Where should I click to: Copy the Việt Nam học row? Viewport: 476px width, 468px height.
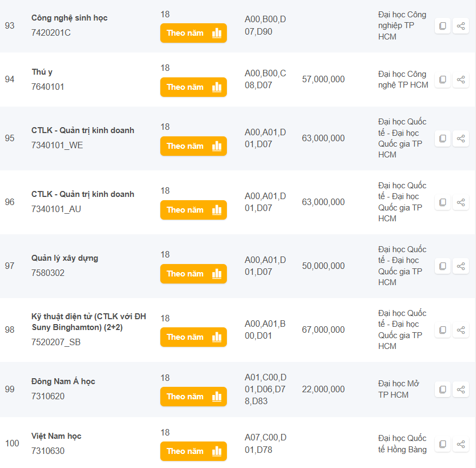(442, 444)
